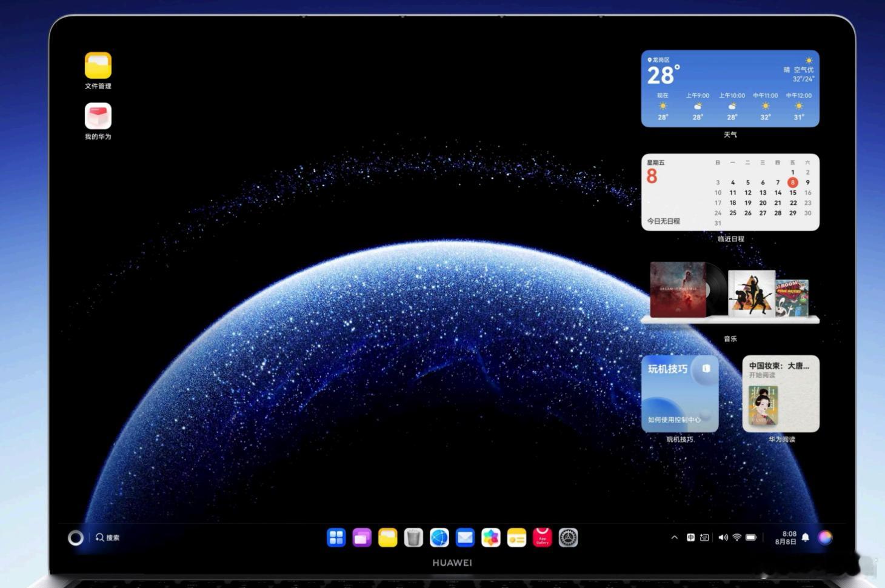Check battery status via the tray battery icon
The width and height of the screenshot is (885, 588).
(x=751, y=538)
